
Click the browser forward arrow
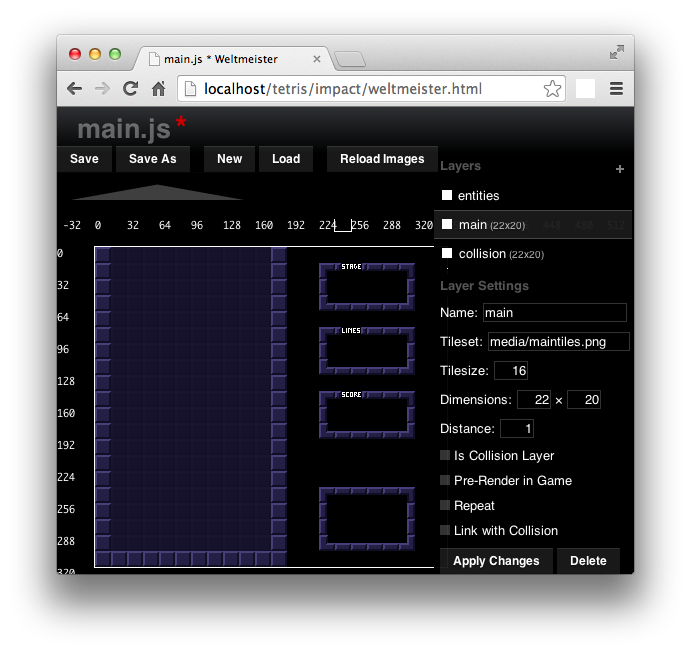102,89
